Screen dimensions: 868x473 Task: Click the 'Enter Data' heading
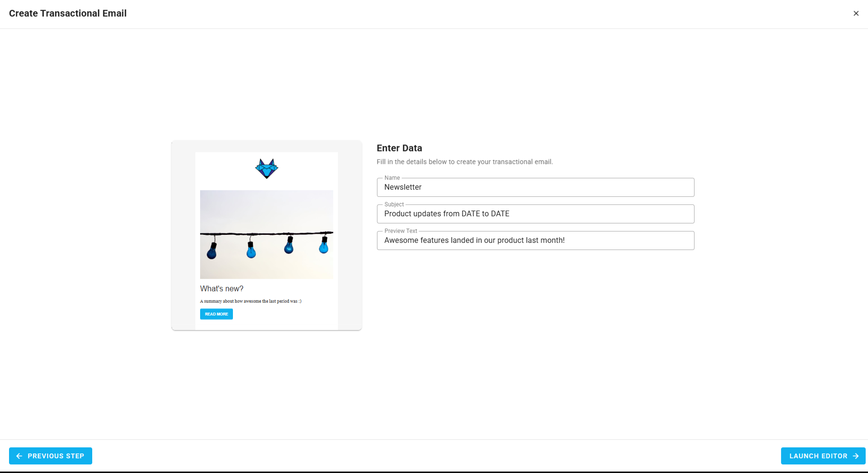click(399, 148)
